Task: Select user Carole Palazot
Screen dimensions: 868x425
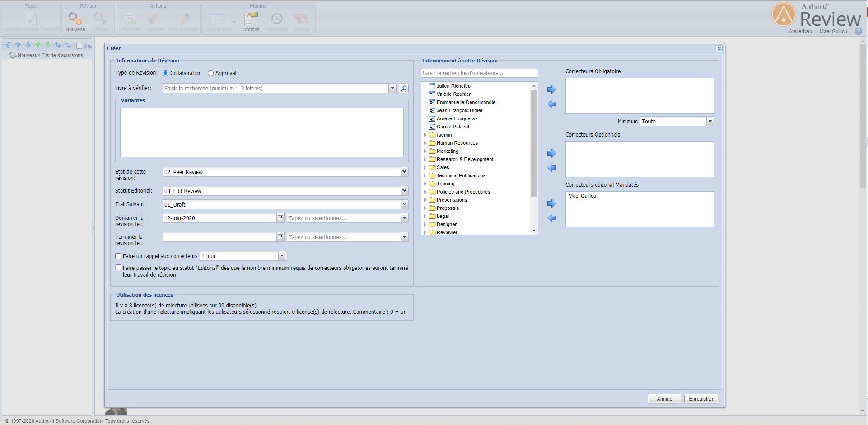Action: [453, 127]
